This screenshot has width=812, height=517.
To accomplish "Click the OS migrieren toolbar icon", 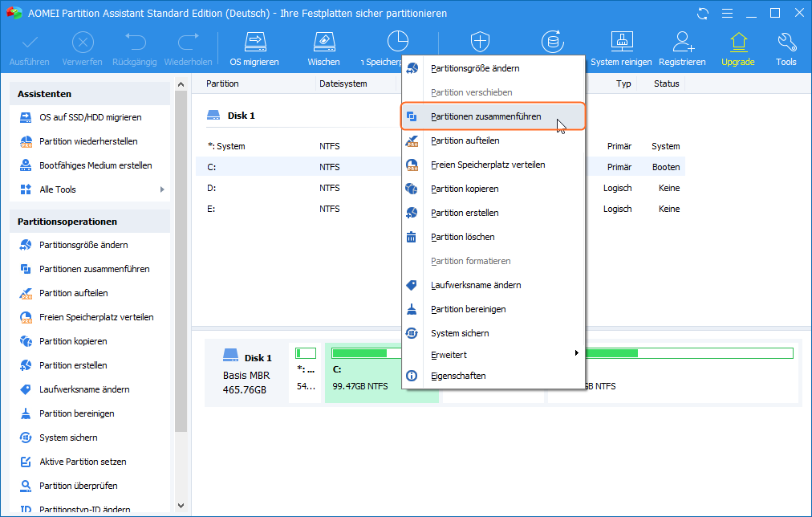I will pyautogui.click(x=254, y=48).
